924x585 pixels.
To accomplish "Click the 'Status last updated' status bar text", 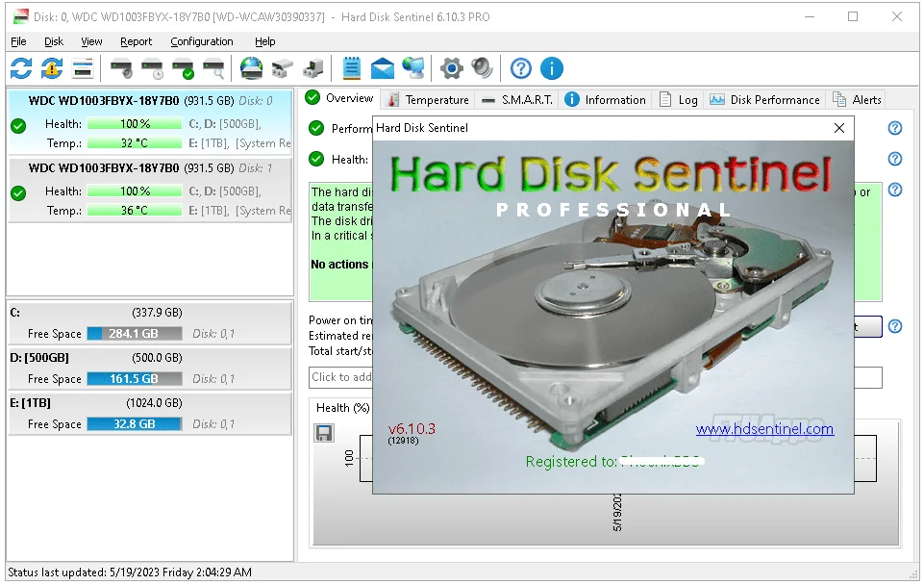I will 130,572.
